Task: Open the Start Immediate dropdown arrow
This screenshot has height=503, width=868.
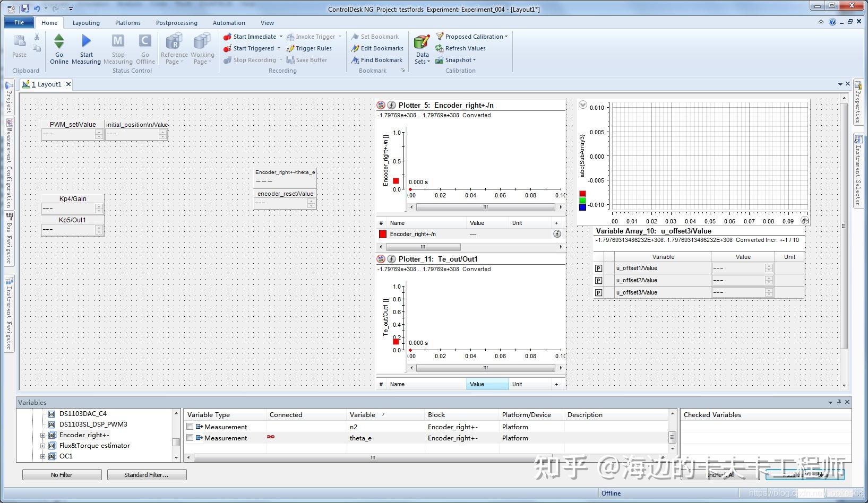Action: point(280,37)
